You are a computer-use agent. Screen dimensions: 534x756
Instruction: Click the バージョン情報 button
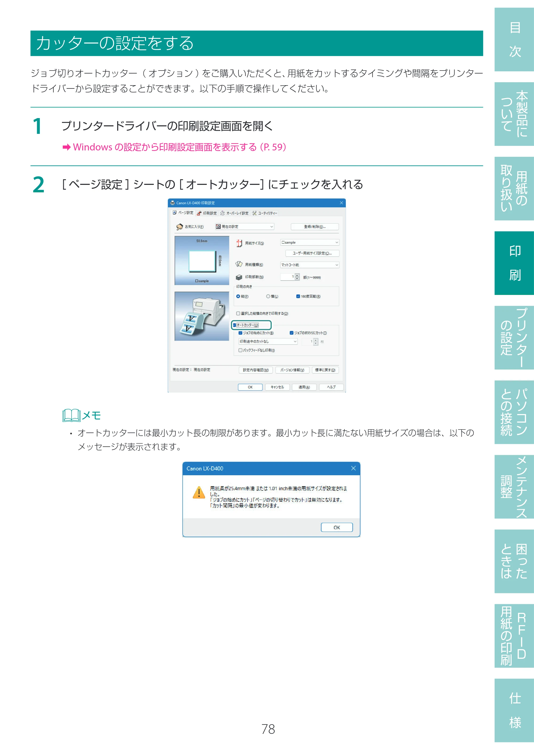click(x=292, y=370)
